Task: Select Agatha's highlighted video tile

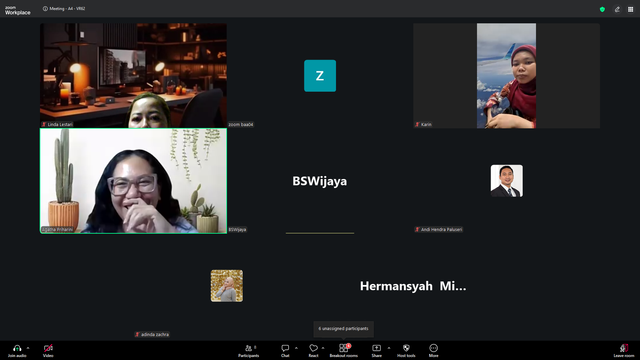Action: click(133, 181)
